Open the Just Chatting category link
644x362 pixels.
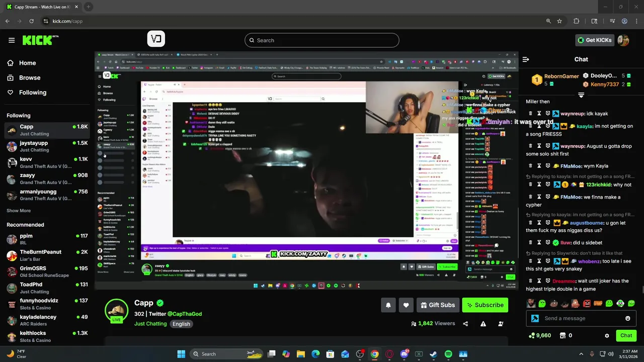[x=150, y=324]
